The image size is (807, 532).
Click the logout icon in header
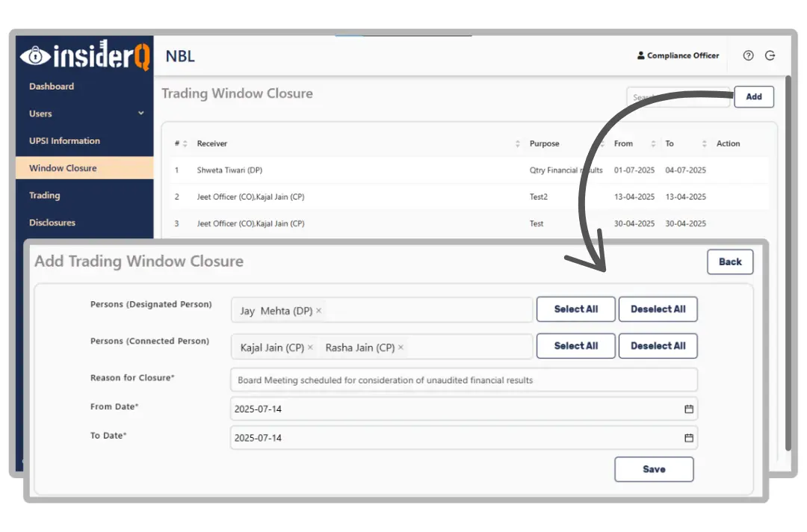click(770, 55)
